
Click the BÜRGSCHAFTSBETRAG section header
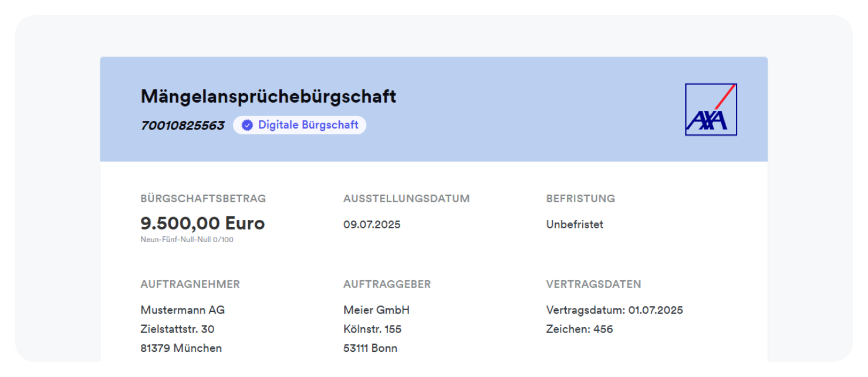pyautogui.click(x=203, y=199)
